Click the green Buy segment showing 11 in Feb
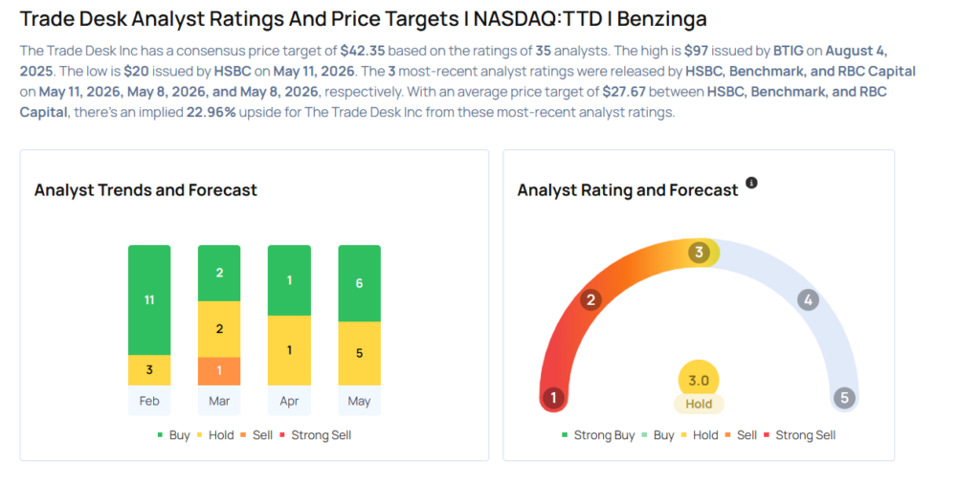Viewport: 980px width, 484px height. click(x=149, y=299)
